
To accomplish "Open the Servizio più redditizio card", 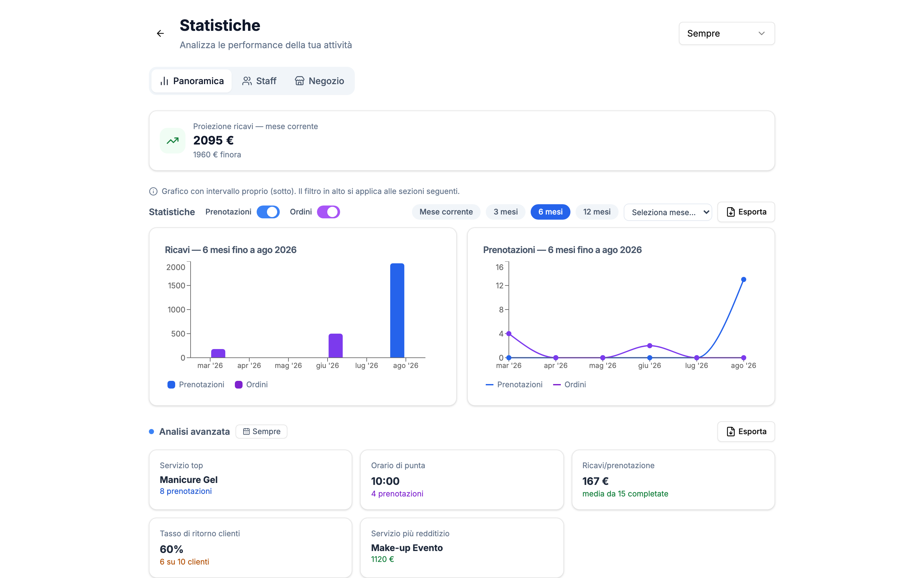I will pyautogui.click(x=462, y=547).
